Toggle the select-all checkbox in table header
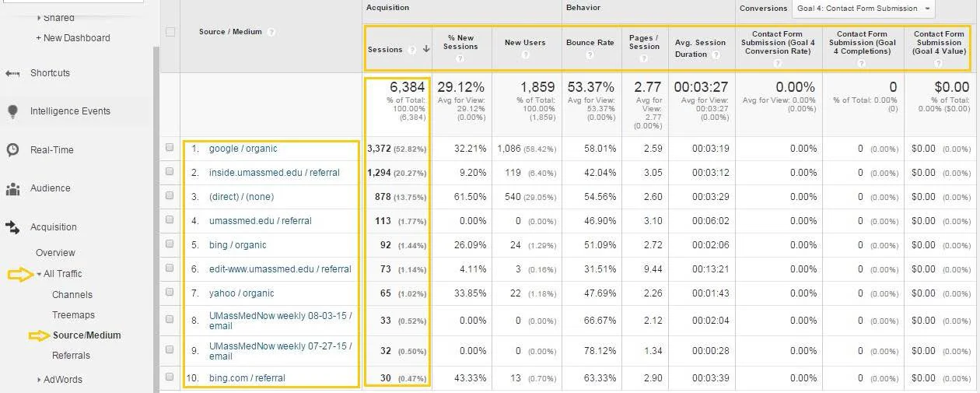Viewport: 980px width, 393px height. 170,32
